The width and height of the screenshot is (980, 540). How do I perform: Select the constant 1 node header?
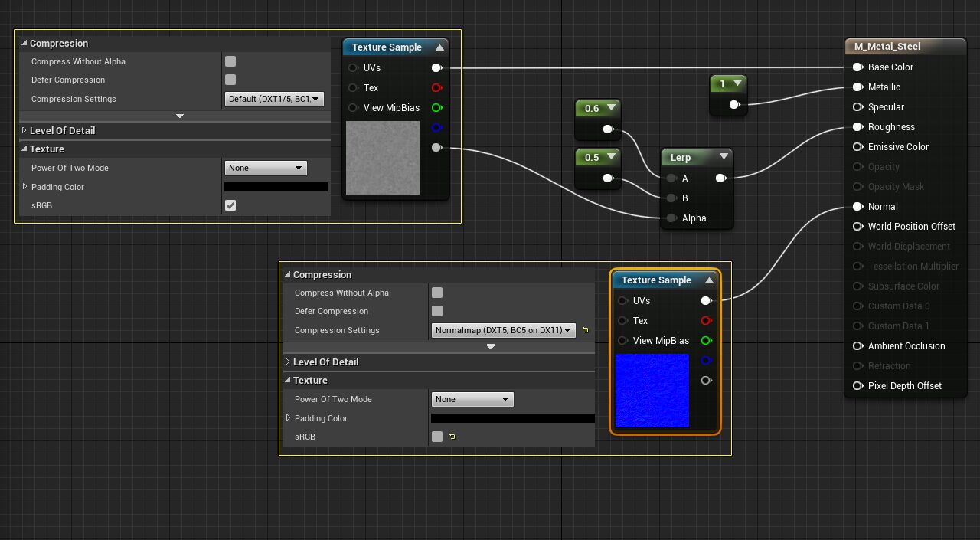[x=721, y=83]
